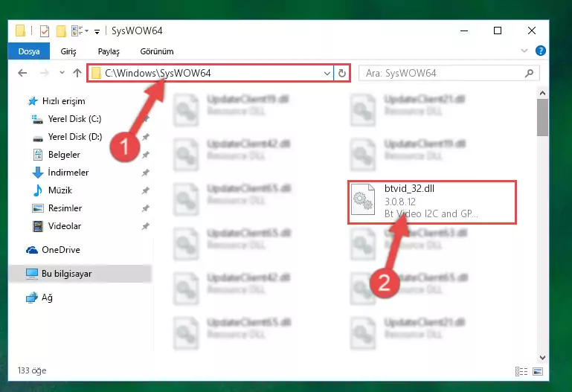Click the scrollbar down arrow
Viewport: 572px width, 392px height.
pos(542,358)
